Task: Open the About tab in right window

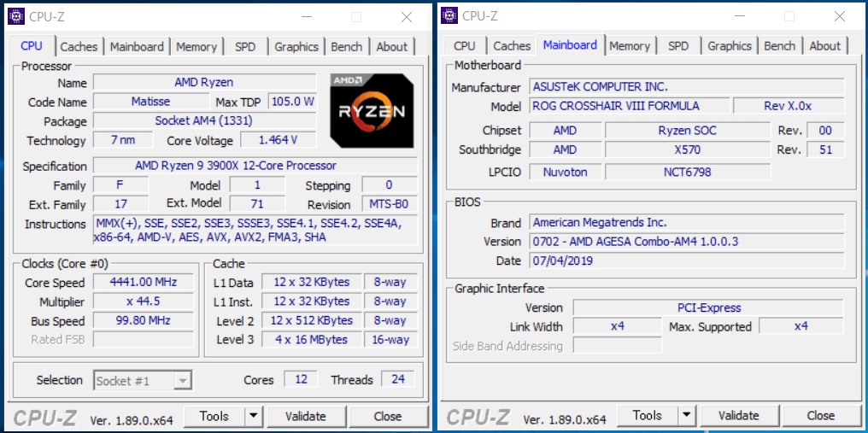Action: click(x=824, y=46)
